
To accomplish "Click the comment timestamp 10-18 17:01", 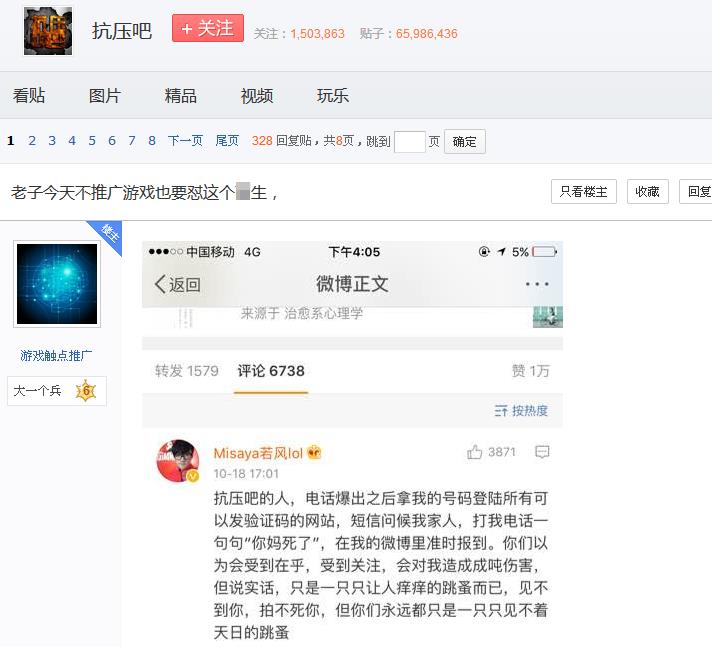I will pyautogui.click(x=246, y=474).
